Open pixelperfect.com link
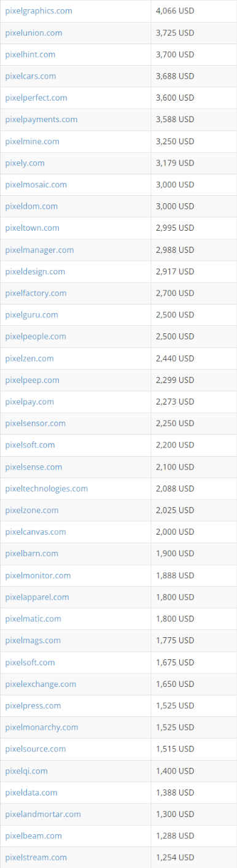 [36, 98]
